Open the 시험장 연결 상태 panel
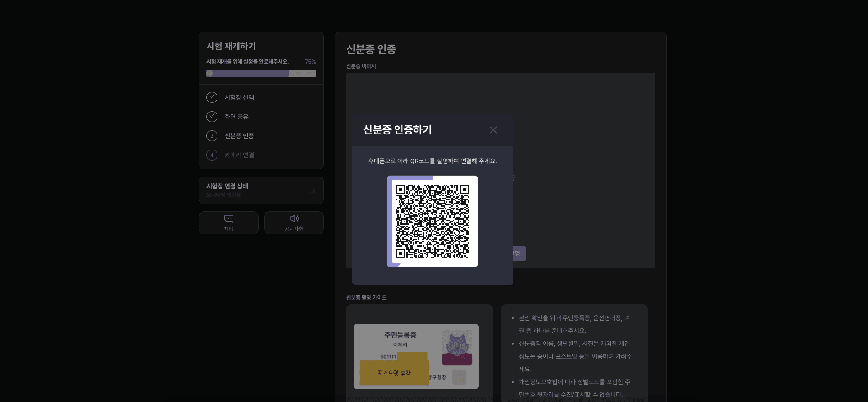Image resolution: width=868 pixels, height=402 pixels. click(x=261, y=190)
